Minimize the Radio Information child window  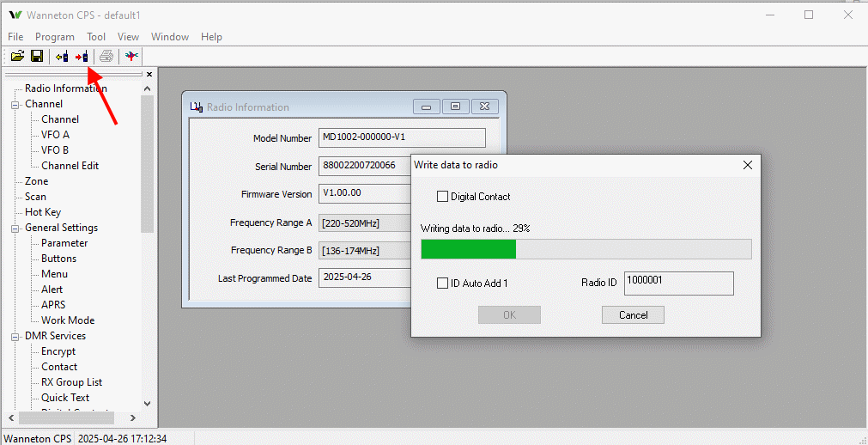coord(426,107)
